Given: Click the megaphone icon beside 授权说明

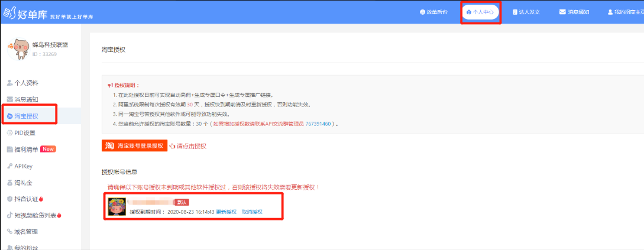Looking at the screenshot, I should 110,85.
